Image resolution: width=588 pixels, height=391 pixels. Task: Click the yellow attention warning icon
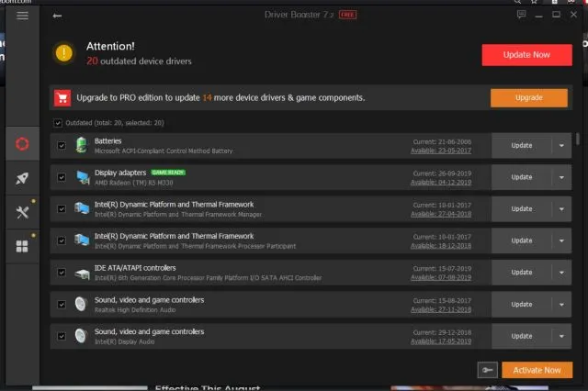pyautogui.click(x=64, y=53)
